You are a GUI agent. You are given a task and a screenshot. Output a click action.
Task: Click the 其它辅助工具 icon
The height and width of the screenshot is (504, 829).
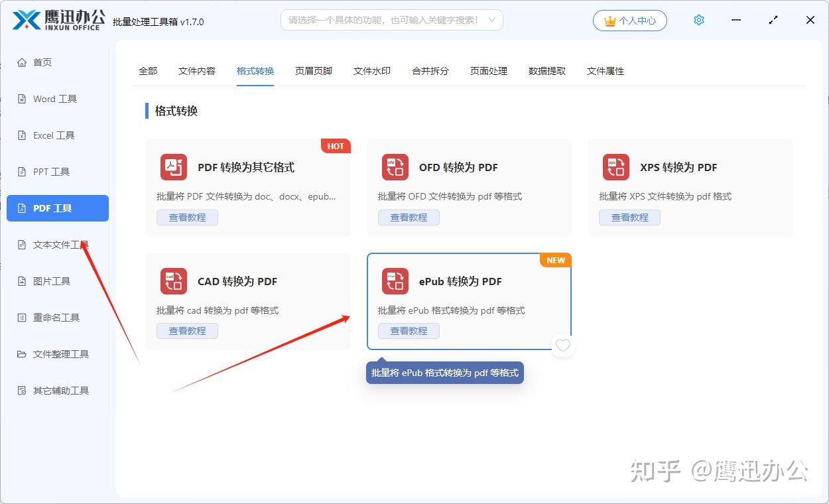(22, 391)
